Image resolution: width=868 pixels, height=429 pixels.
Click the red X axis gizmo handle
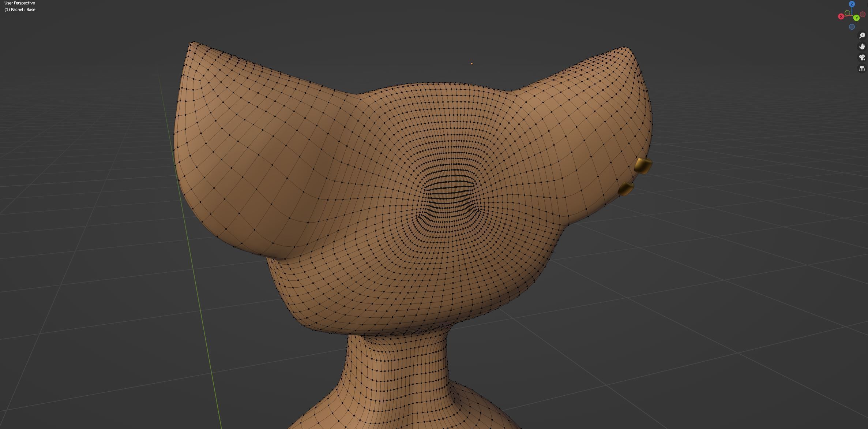pos(841,16)
